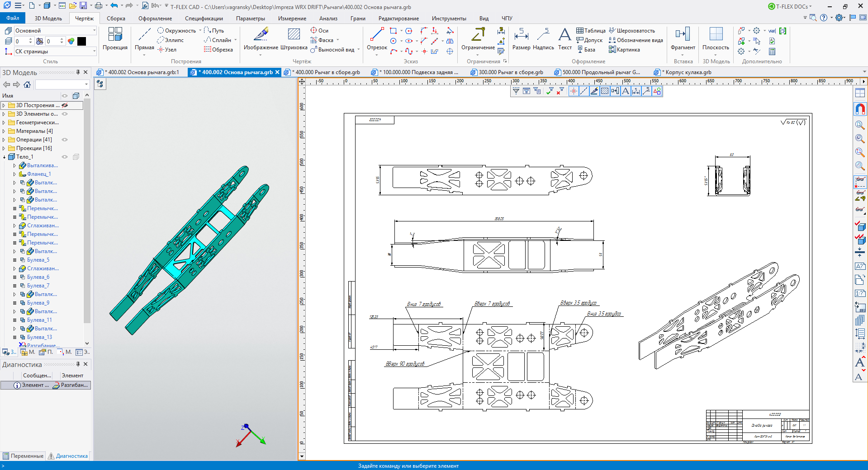Select the Надпись leader note tool
Viewport: 868px width, 470px height.
[x=543, y=38]
